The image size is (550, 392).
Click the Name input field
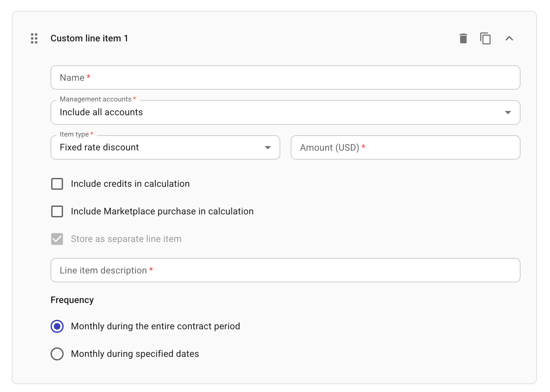point(285,77)
